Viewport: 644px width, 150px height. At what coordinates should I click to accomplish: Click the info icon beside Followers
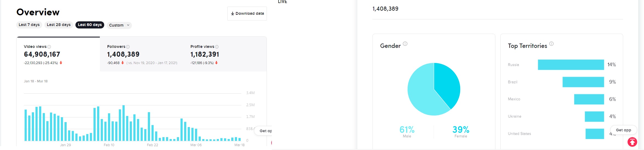[x=128, y=47]
